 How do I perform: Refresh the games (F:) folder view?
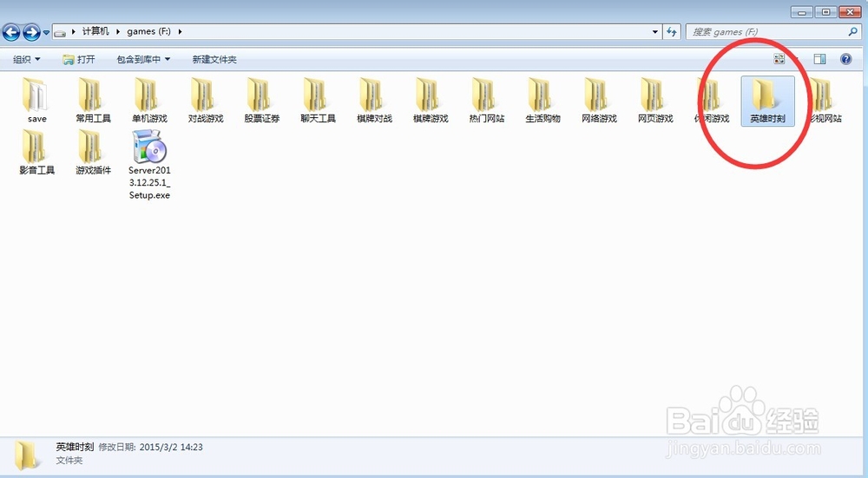click(x=672, y=31)
